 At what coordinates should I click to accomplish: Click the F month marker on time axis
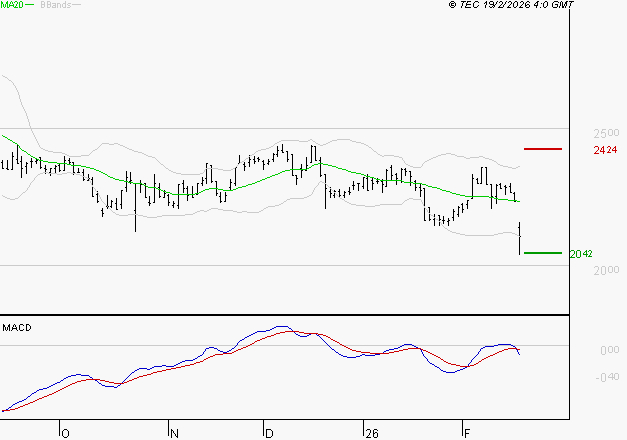click(x=466, y=433)
